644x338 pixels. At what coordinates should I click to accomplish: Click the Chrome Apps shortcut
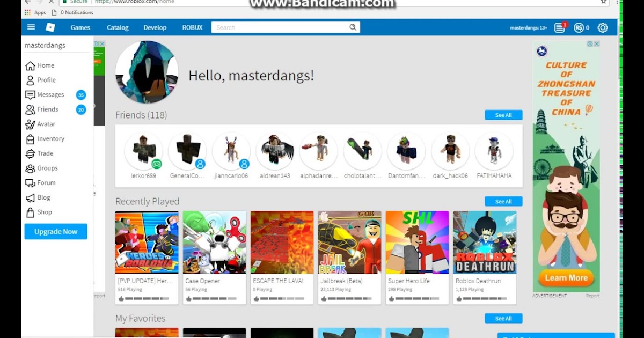(35, 12)
